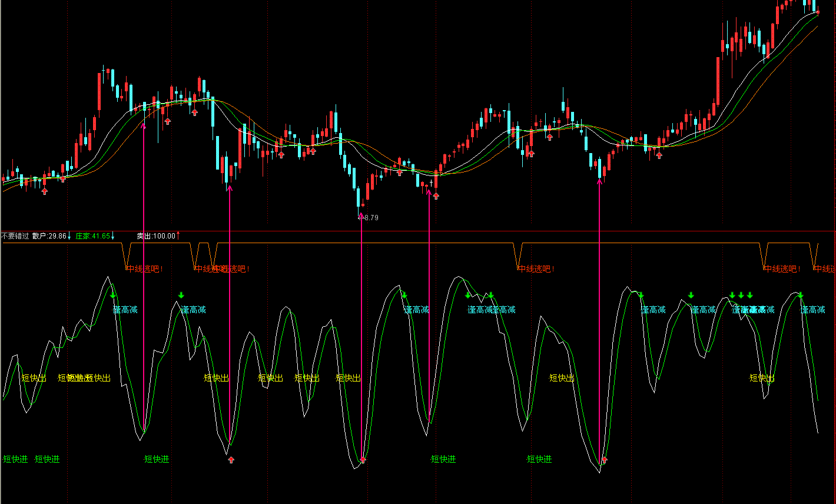836x504 pixels.
Task: Click the red up arrow beside 卖出:100.00
Action: tap(178, 236)
